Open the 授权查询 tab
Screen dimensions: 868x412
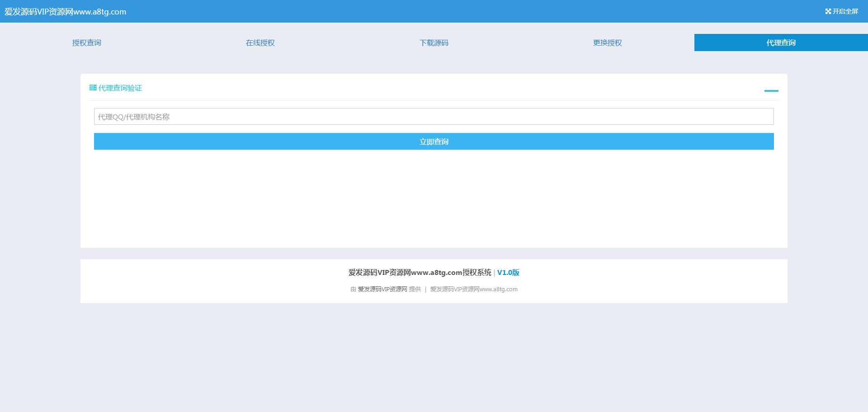click(x=87, y=43)
